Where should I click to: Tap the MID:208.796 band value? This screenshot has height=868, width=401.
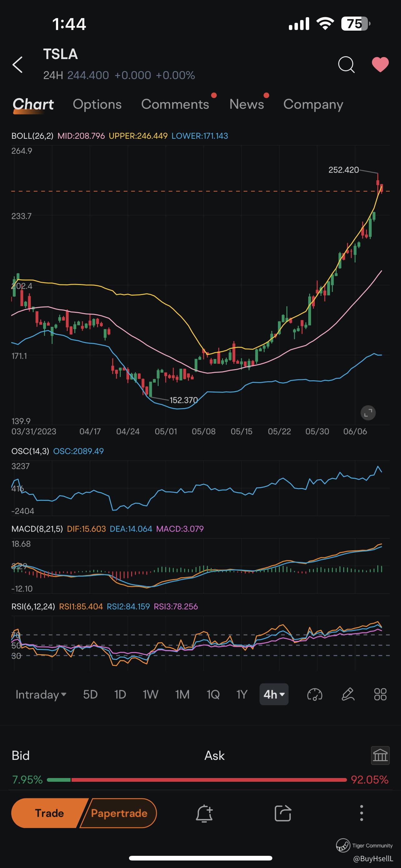pos(81,136)
